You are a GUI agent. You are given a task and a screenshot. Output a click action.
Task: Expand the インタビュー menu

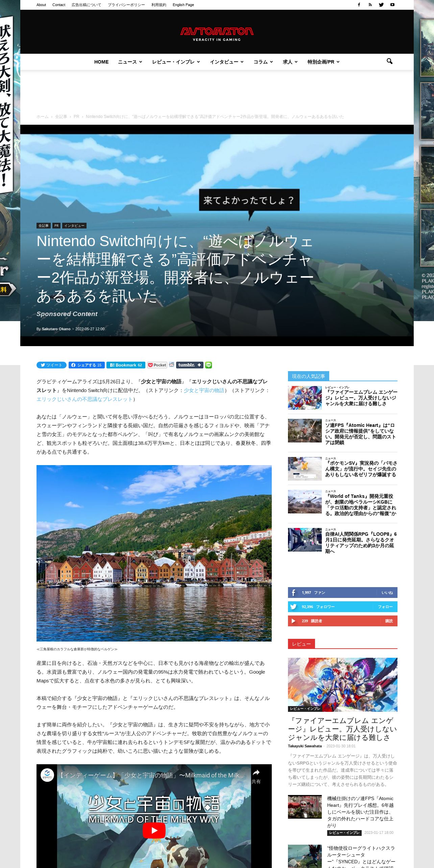pyautogui.click(x=226, y=62)
